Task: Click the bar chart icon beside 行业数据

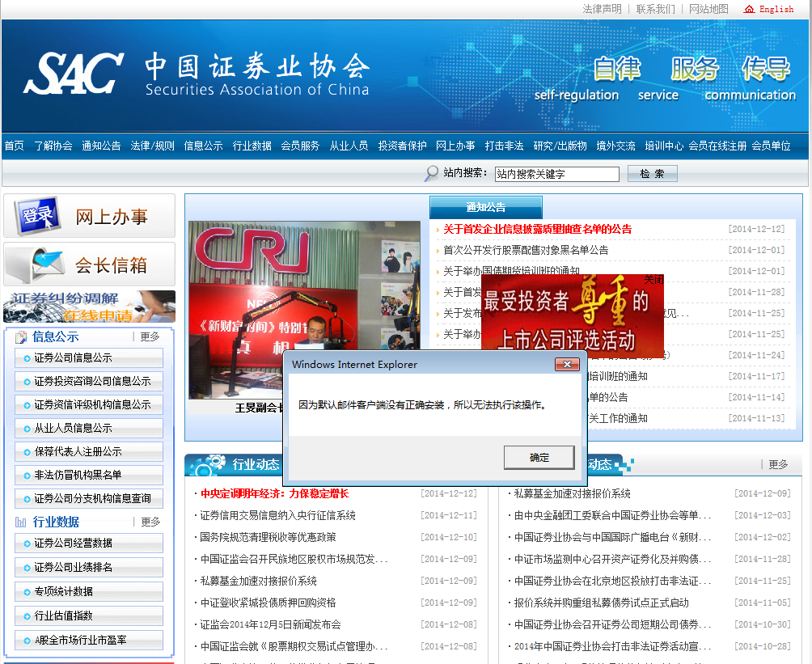Action: click(x=19, y=521)
